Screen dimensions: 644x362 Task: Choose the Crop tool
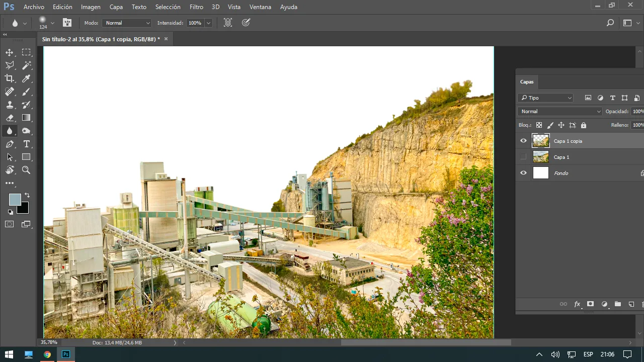click(x=10, y=78)
